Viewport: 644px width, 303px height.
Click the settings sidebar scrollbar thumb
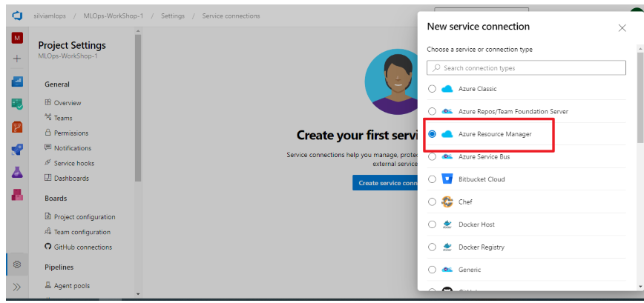click(x=138, y=107)
